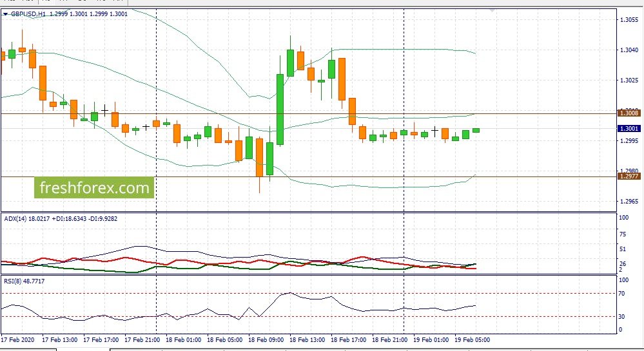
Task: Click the 18 Feb 01:00 time label
Action: [184, 340]
